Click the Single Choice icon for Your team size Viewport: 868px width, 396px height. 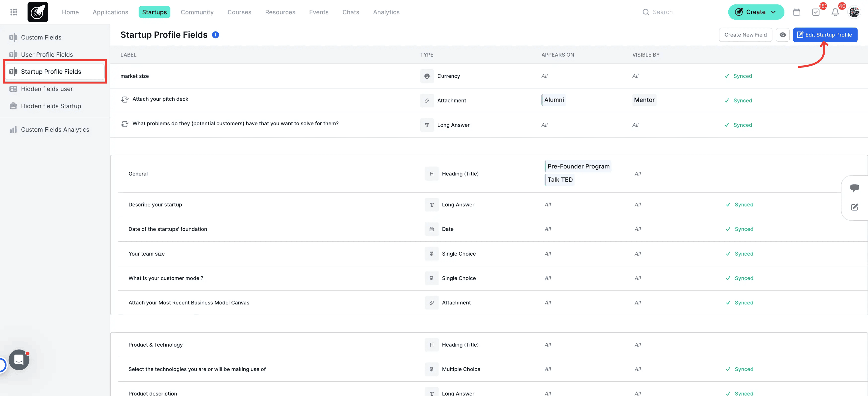click(432, 254)
